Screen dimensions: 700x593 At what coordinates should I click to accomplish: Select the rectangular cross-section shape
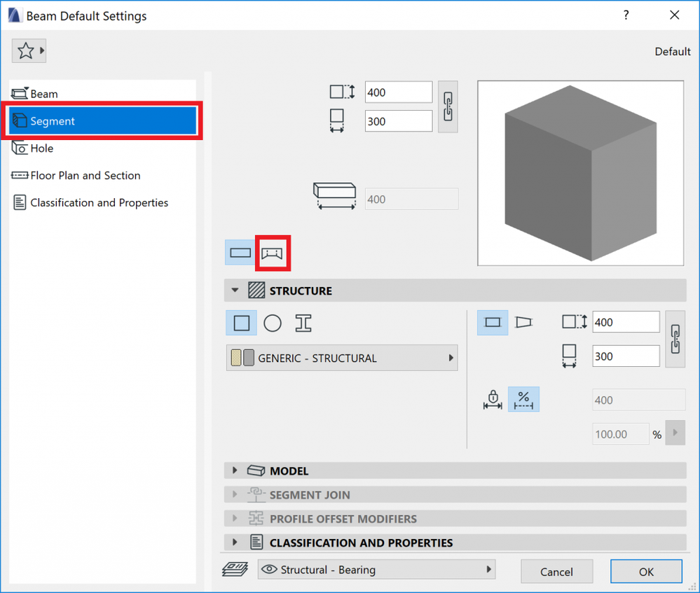point(242,323)
